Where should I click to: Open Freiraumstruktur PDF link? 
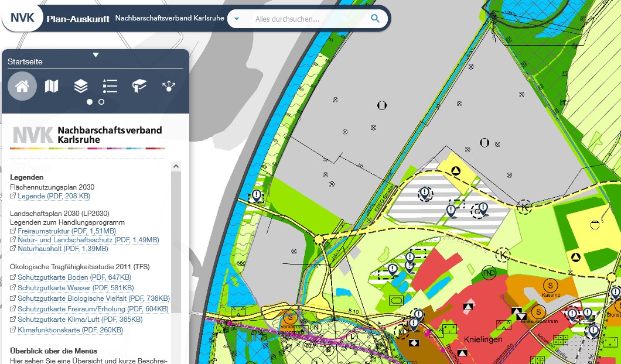(x=67, y=231)
